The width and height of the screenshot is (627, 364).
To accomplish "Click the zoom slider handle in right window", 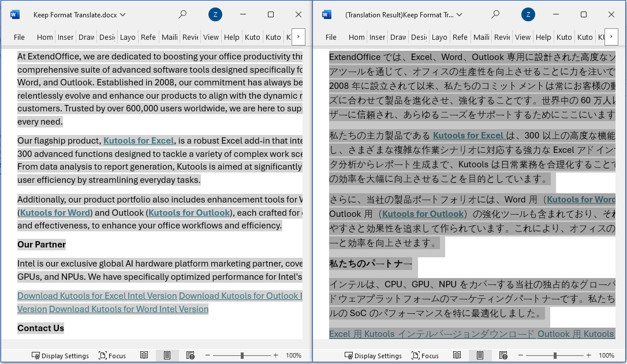I will [x=555, y=355].
